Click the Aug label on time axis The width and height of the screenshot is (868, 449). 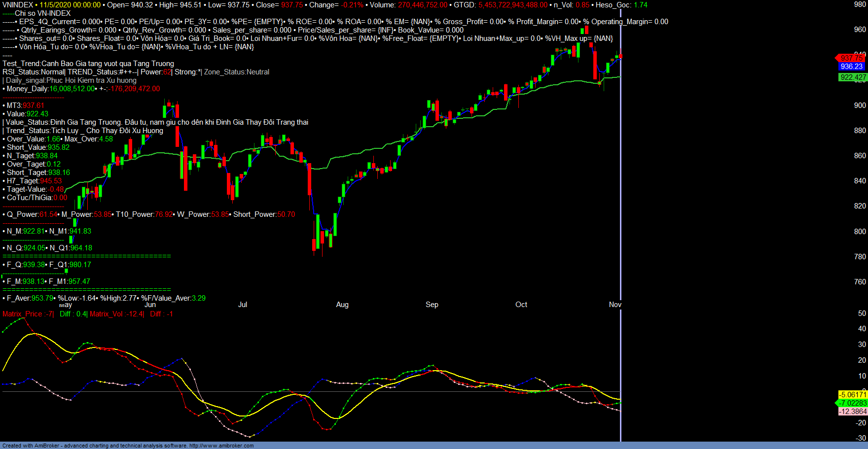coord(342,305)
